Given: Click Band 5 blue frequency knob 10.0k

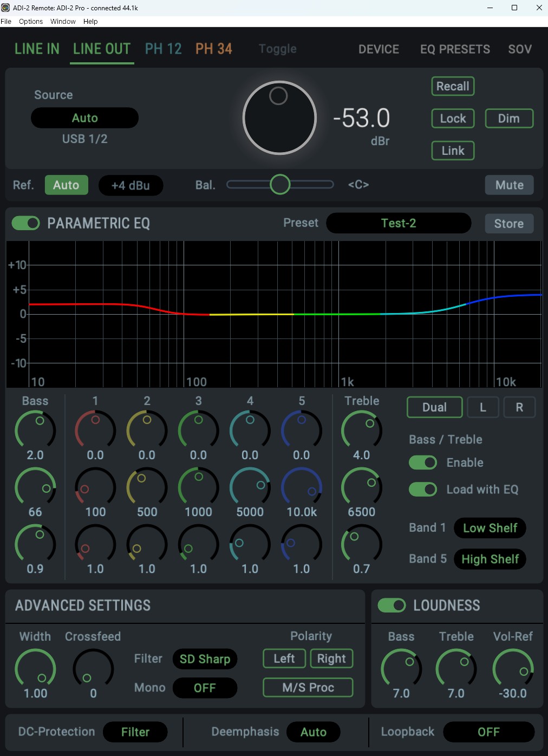Looking at the screenshot, I should pyautogui.click(x=302, y=487).
